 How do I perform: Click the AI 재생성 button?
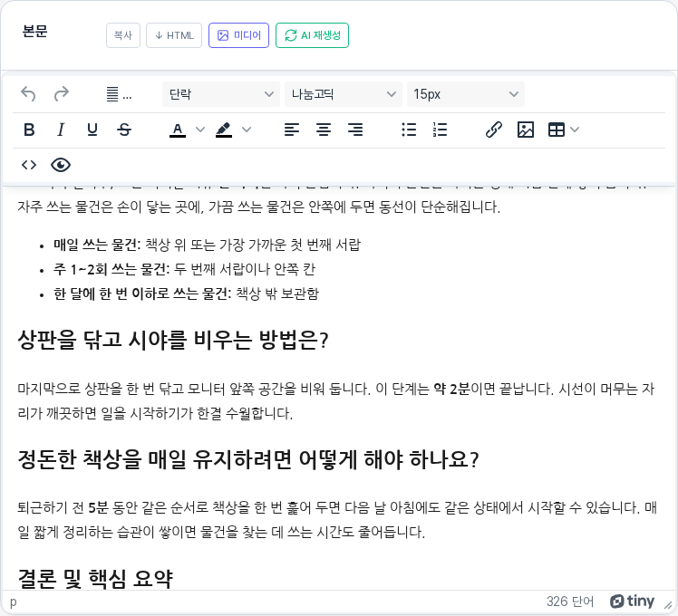coord(312,35)
